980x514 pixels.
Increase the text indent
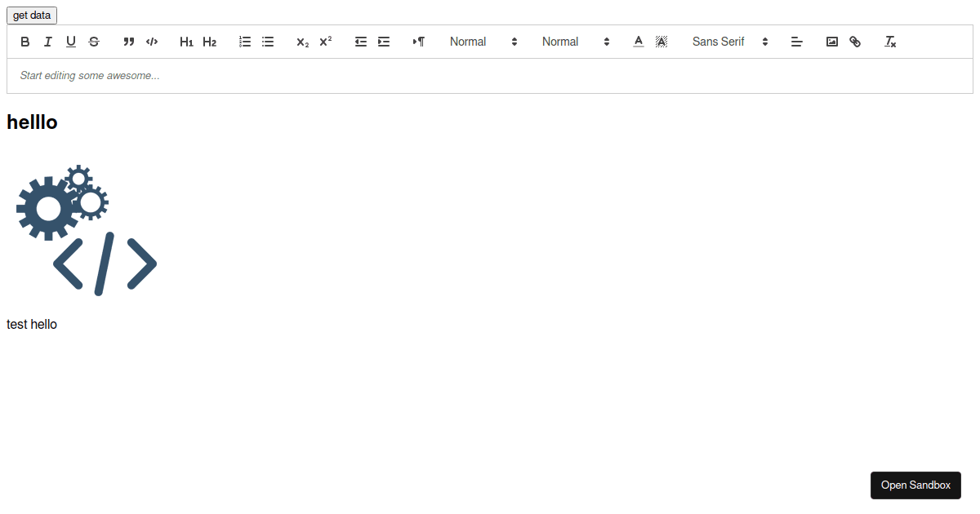pyautogui.click(x=384, y=42)
